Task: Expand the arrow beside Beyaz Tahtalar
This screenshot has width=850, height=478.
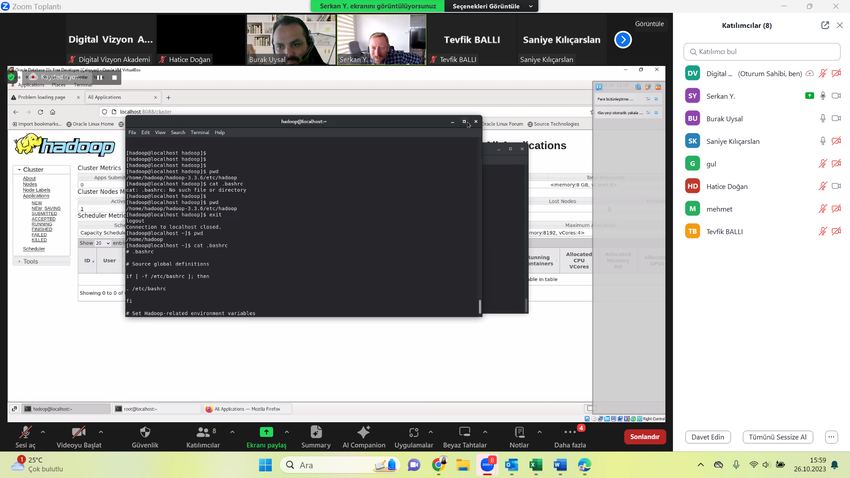Action: 485,432
